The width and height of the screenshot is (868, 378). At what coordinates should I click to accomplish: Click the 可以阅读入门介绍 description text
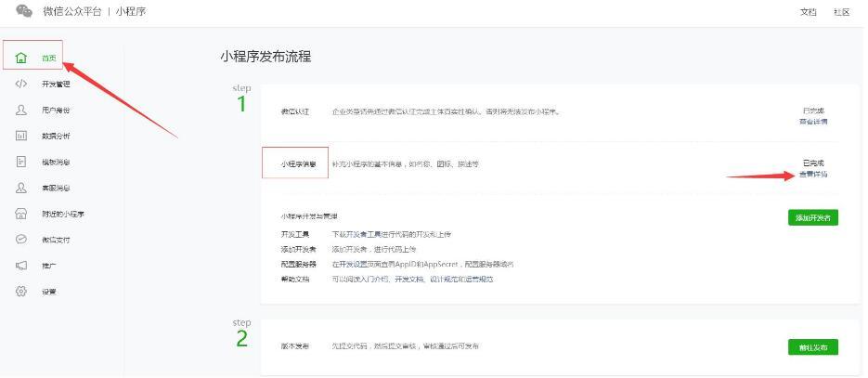(412, 280)
